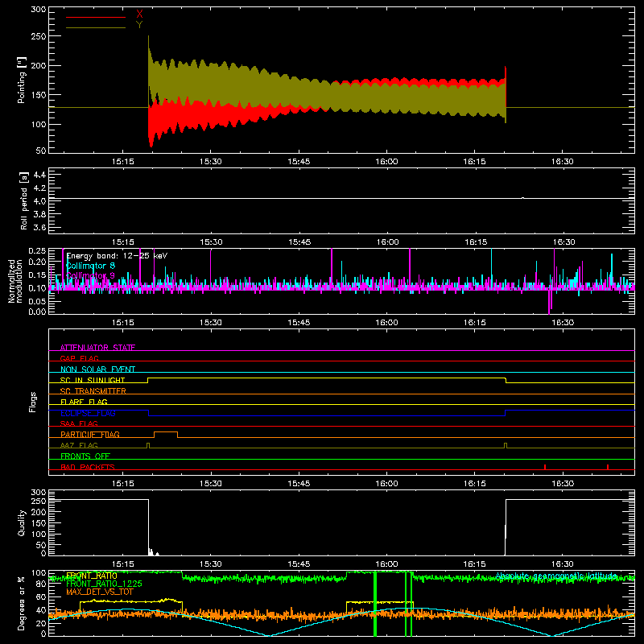
Task: Click the yellow FRONT_RATIO legend label
Action: pyautogui.click(x=91, y=576)
